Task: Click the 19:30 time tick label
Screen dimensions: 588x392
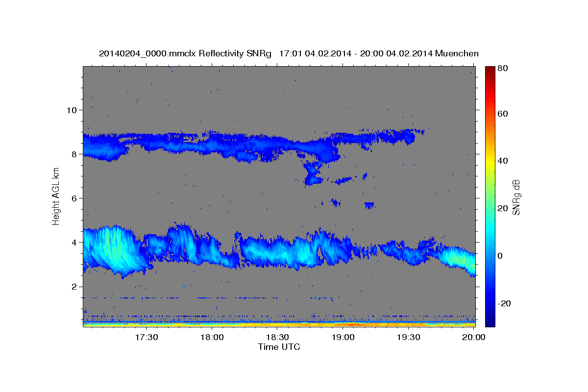Action: click(409, 337)
